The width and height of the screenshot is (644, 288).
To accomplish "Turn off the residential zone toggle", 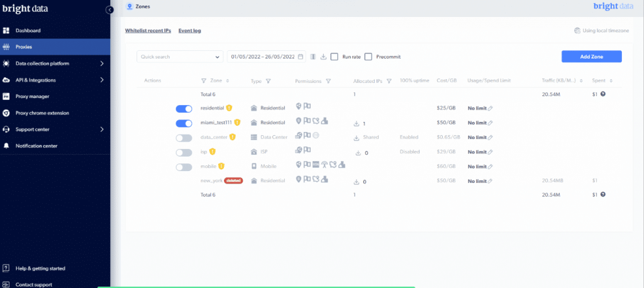I will tap(184, 109).
